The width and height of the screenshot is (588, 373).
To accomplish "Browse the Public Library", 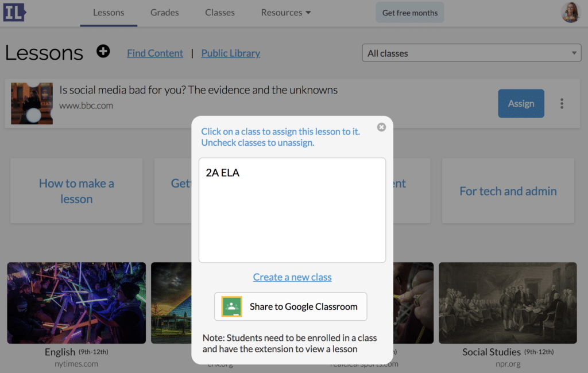I will tap(230, 53).
